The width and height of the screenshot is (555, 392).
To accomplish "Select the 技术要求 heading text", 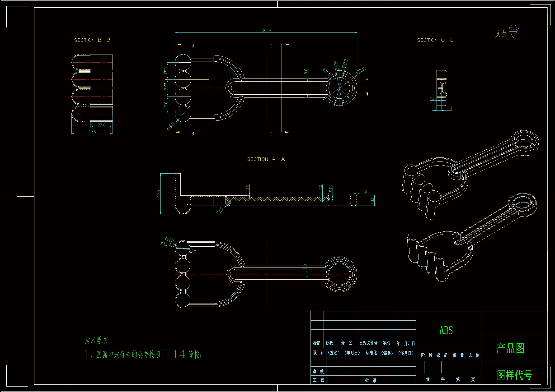I will point(96,341).
